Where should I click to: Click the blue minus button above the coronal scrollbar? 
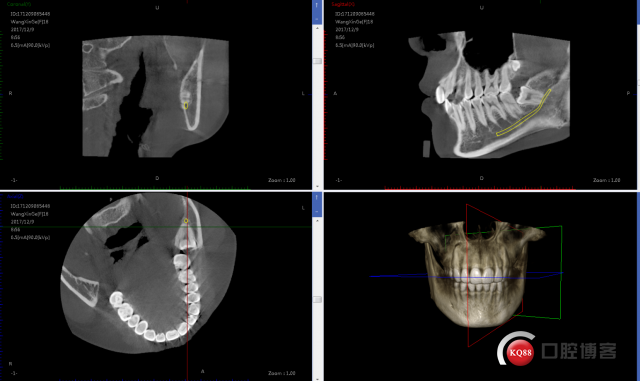pos(317,18)
